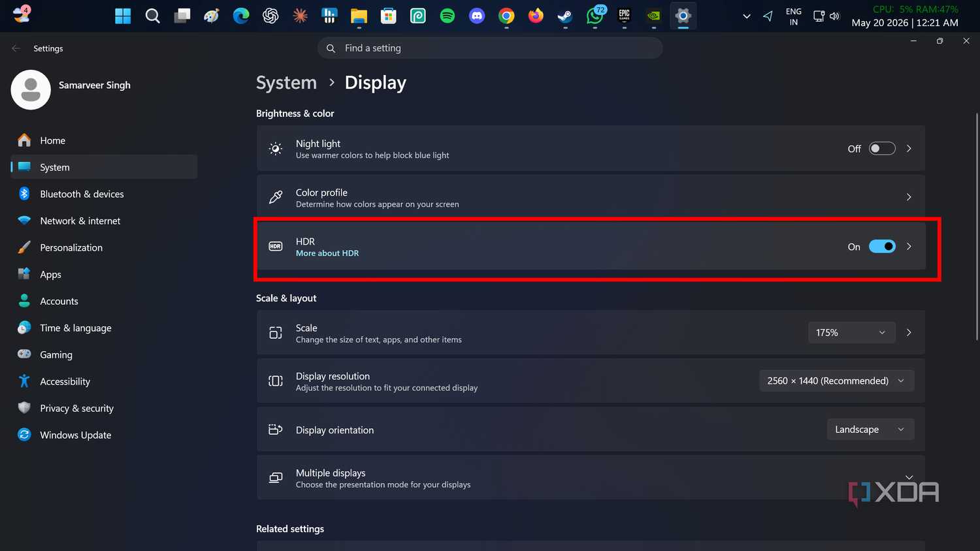Screen dimensions: 980x551
Task: Open the Display resolution dropdown
Action: (x=836, y=381)
